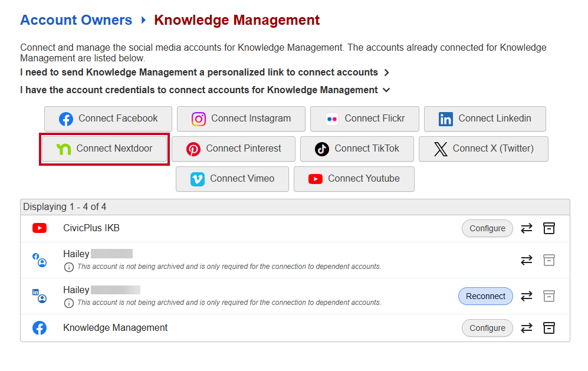The width and height of the screenshot is (588, 371).
Task: Click Connect Instagram button
Action: (x=241, y=119)
